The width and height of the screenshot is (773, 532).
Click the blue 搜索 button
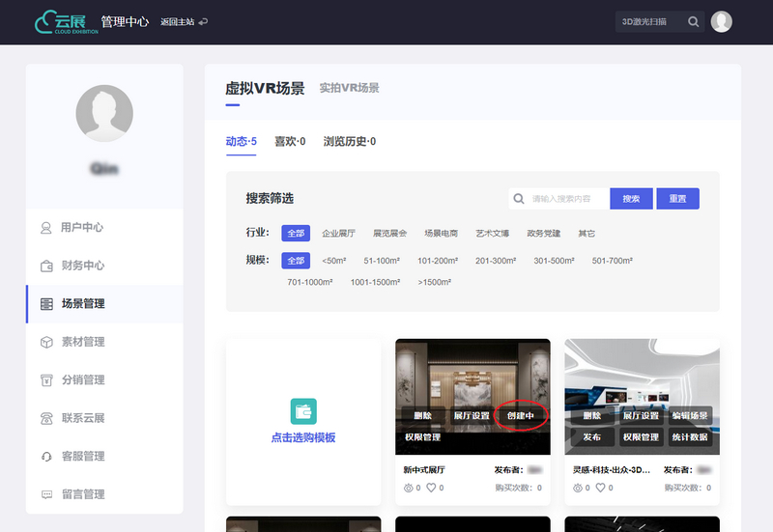point(630,199)
